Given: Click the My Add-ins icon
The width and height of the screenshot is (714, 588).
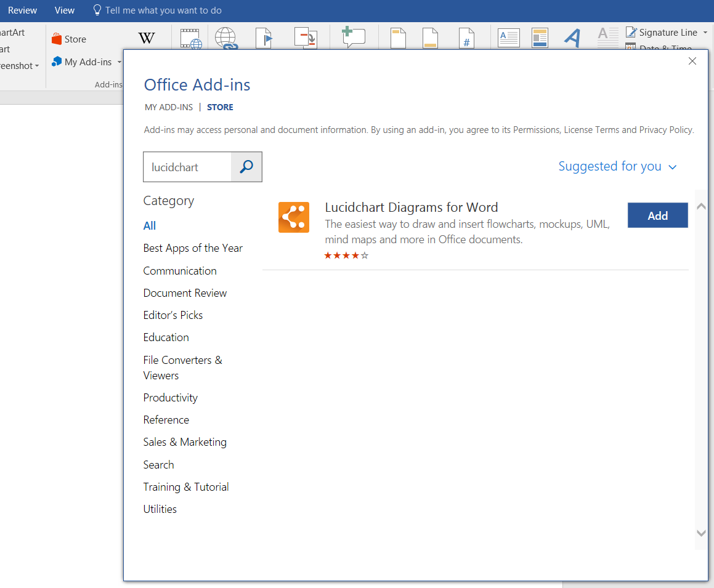Looking at the screenshot, I should (x=57, y=62).
